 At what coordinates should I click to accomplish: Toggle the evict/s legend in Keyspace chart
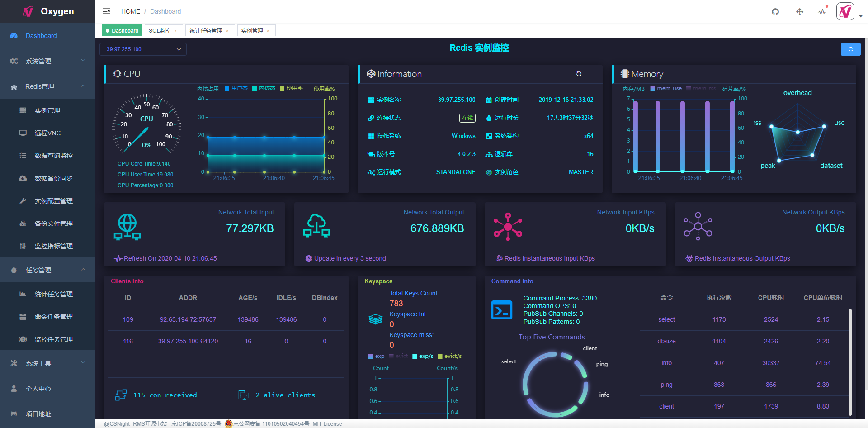450,357
